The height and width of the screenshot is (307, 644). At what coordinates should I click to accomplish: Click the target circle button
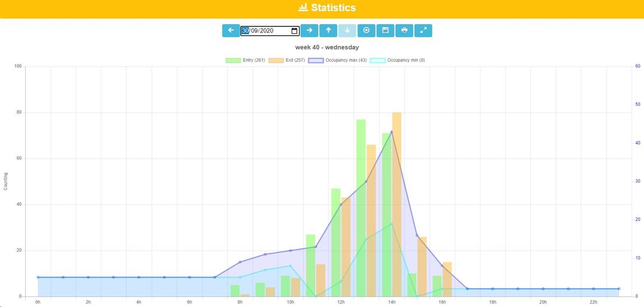(366, 30)
